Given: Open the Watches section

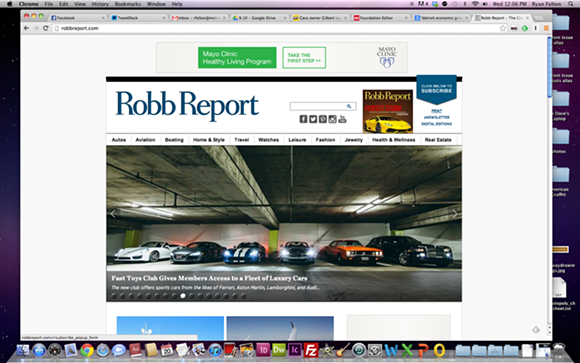Looking at the screenshot, I should pos(269,140).
